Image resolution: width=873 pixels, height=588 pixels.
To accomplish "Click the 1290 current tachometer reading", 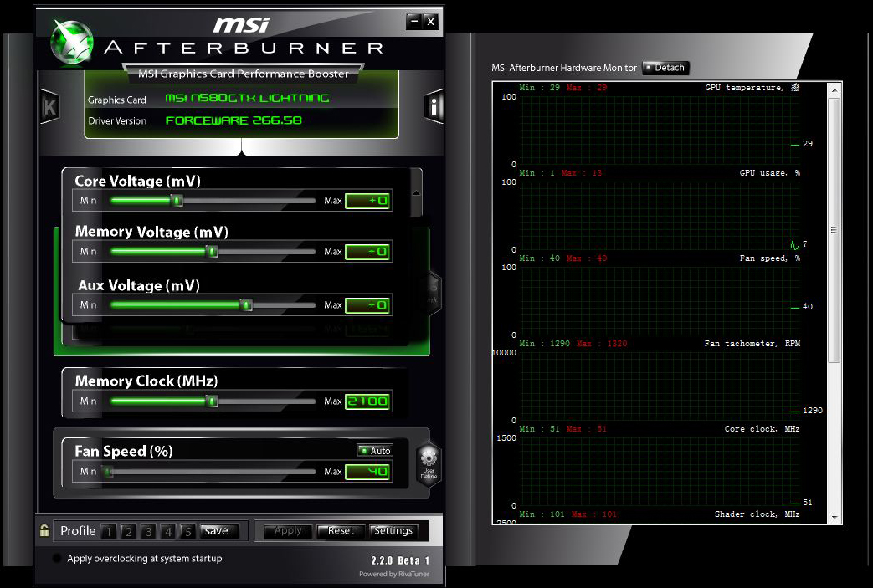I will pyautogui.click(x=812, y=411).
